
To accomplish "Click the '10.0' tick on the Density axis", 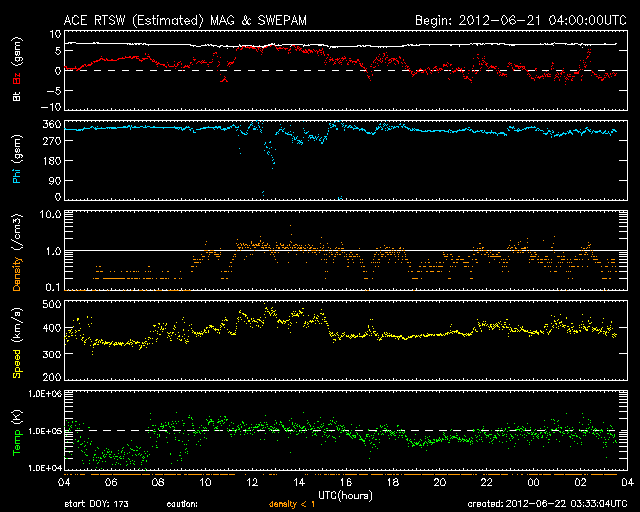I will coord(50,214).
